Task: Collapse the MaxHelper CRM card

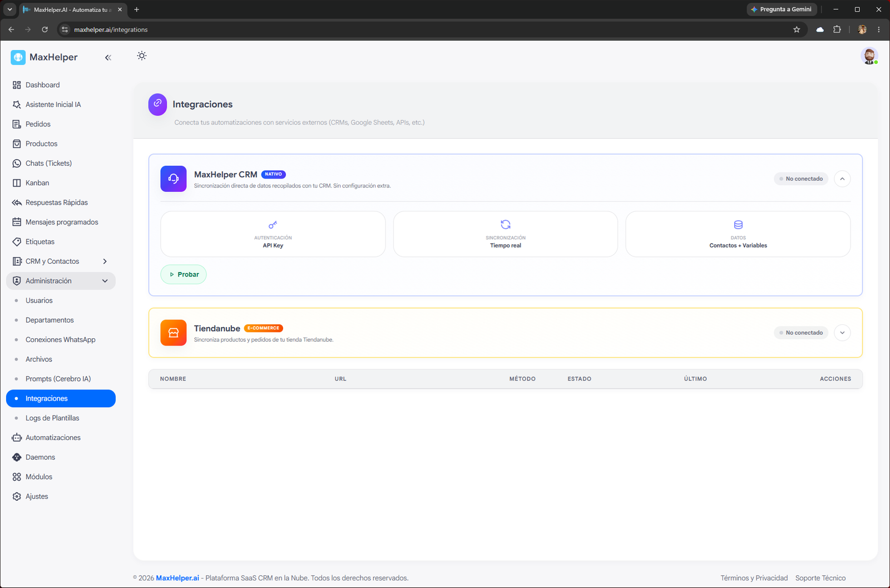Action: 842,179
